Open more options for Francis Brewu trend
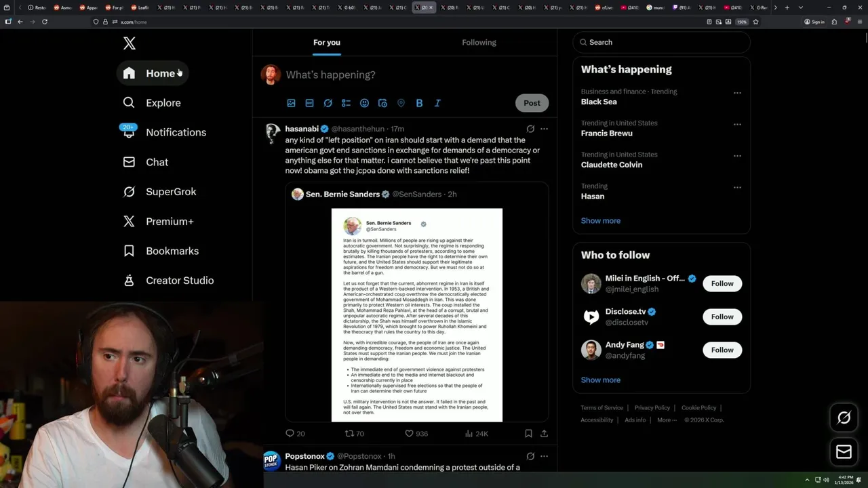 (737, 125)
